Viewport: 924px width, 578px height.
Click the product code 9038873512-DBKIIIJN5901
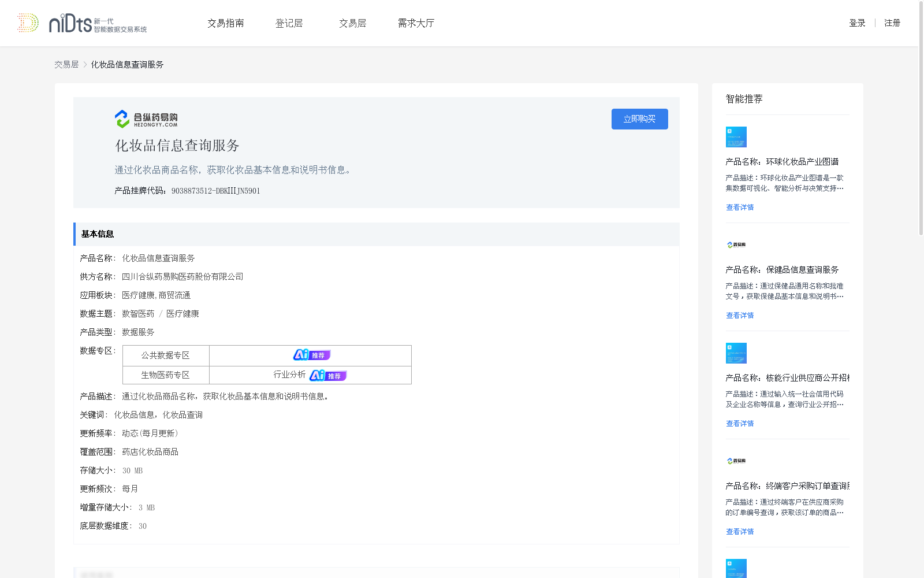(x=216, y=191)
